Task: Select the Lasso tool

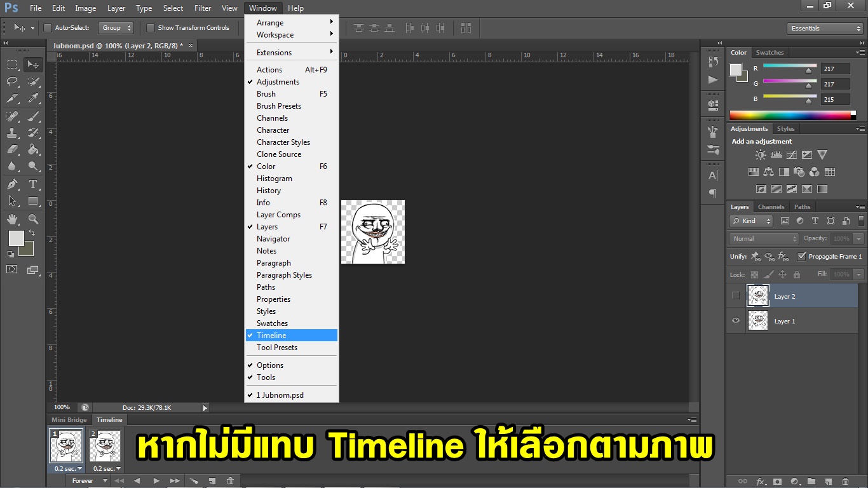Action: 12,81
